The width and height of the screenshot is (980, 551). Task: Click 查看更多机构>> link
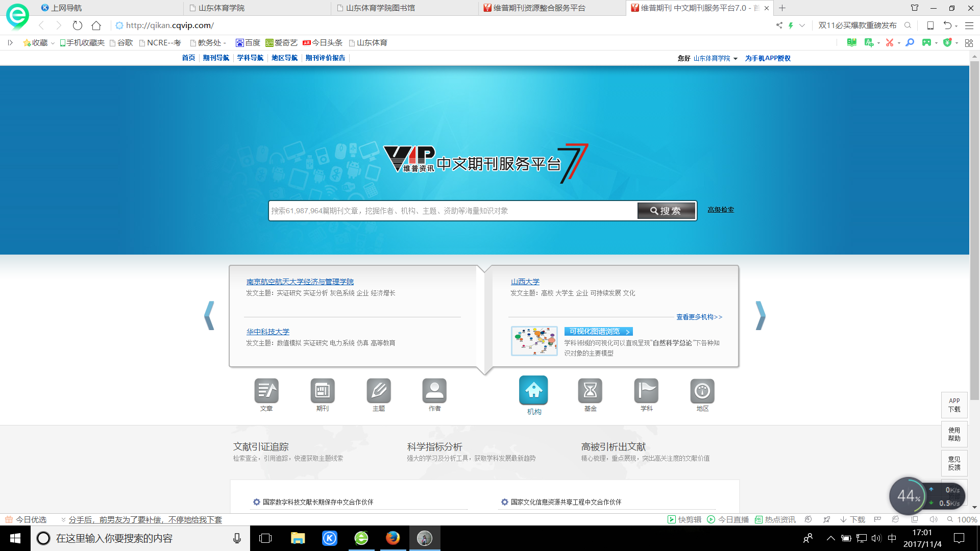click(699, 317)
